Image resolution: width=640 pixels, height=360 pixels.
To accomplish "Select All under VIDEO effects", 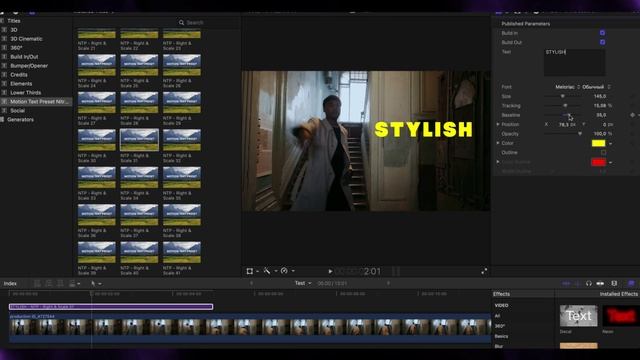I will coord(497,316).
